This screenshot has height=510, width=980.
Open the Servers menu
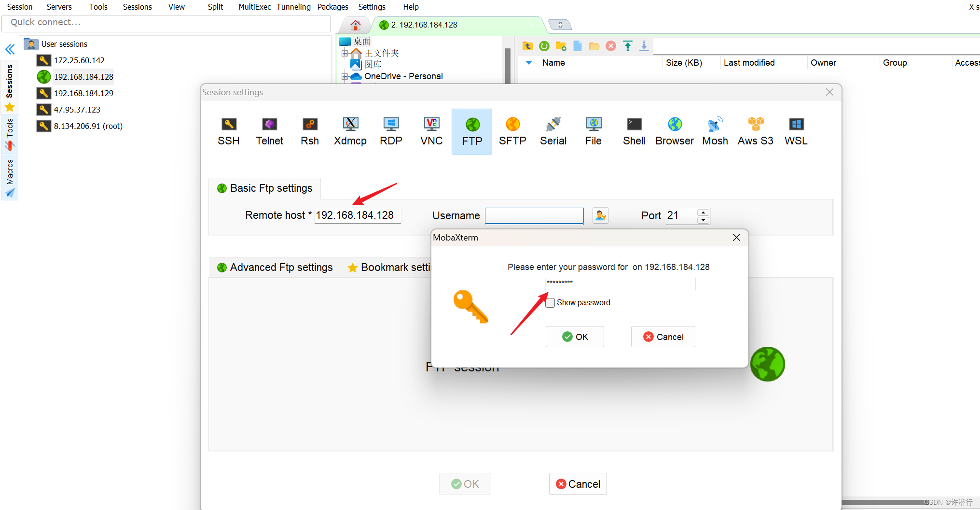pyautogui.click(x=59, y=7)
